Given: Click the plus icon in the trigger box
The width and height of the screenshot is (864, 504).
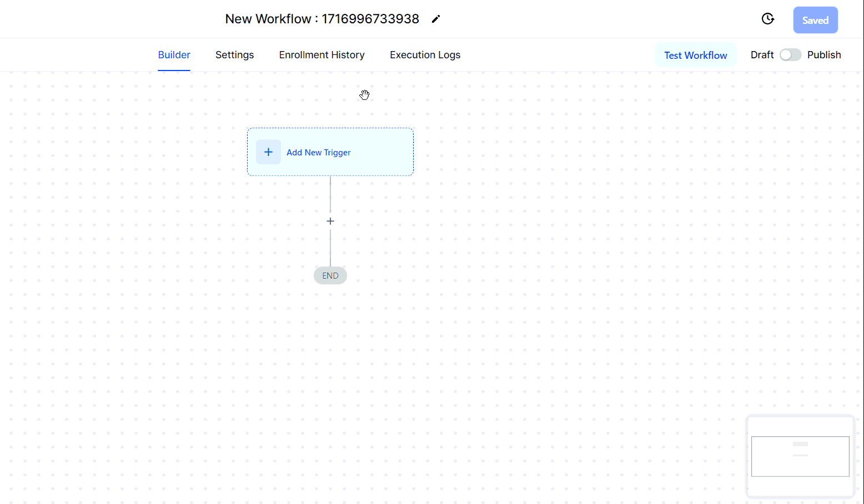Looking at the screenshot, I should [x=268, y=152].
